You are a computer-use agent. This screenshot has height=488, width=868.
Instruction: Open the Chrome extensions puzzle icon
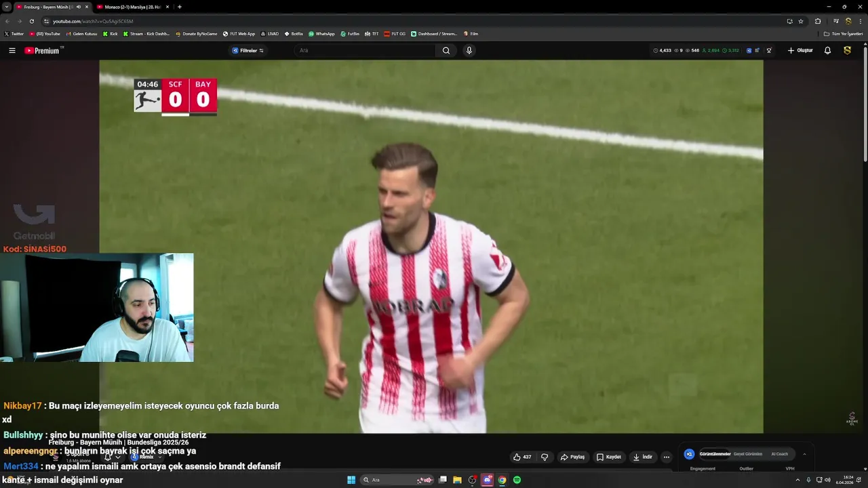point(818,21)
